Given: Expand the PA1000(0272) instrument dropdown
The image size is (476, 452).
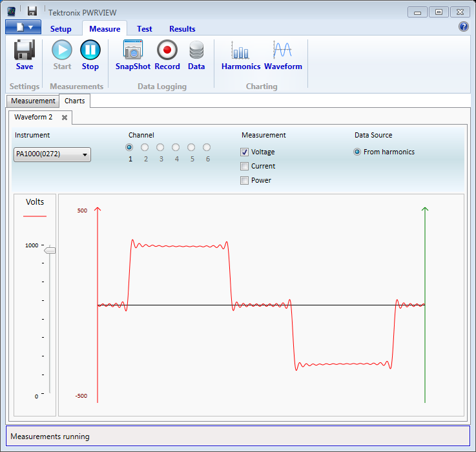Looking at the screenshot, I should coord(52,154).
